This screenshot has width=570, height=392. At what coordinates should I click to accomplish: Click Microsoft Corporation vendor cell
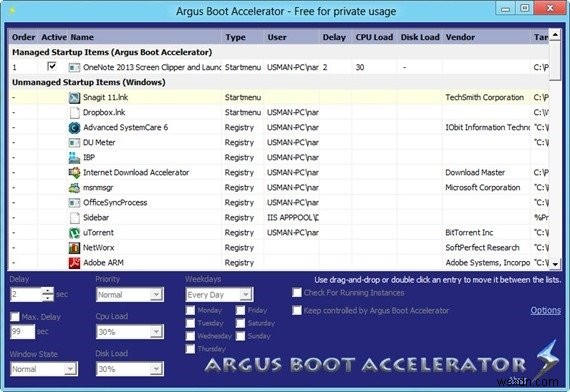[x=483, y=188]
